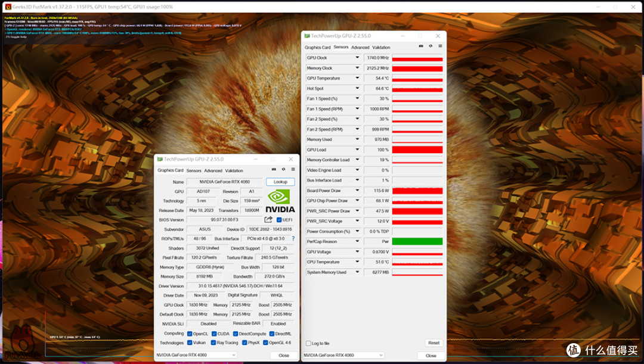The image size is (644, 364).
Task: Click the BIOS Version field 95.07.31.00.F3
Action: [x=224, y=220]
